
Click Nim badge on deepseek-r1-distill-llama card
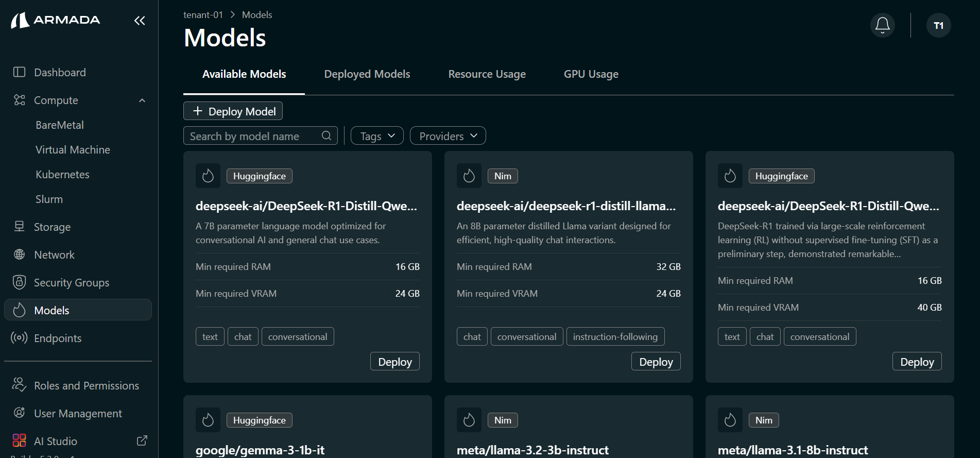tap(503, 176)
